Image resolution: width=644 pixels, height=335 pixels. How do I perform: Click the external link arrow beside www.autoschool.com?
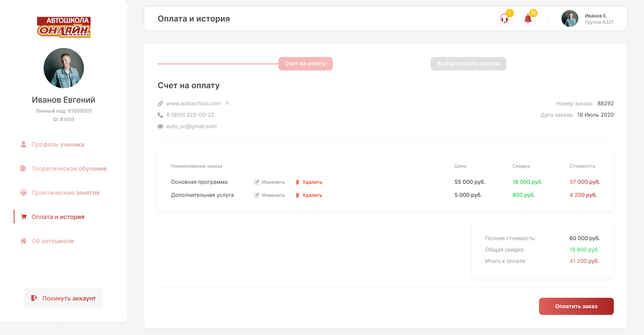(x=227, y=103)
